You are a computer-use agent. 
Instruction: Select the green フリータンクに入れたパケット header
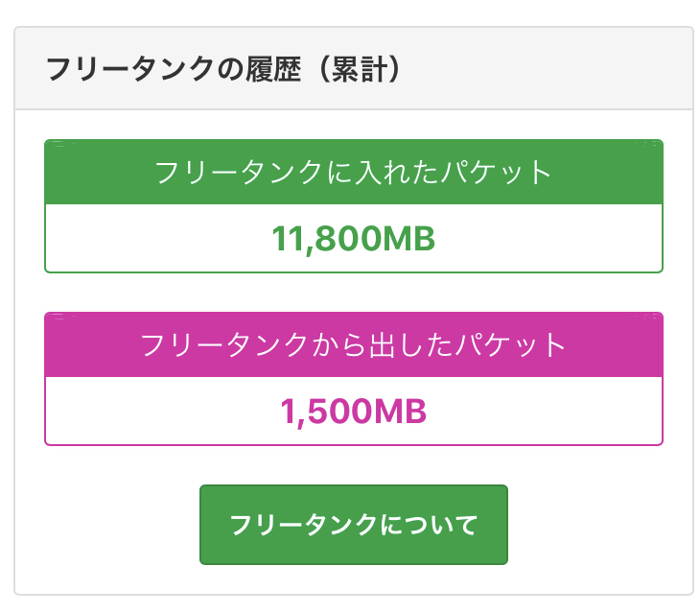click(x=353, y=173)
